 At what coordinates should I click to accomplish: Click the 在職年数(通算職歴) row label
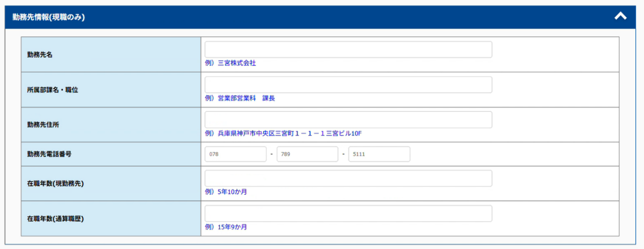[x=55, y=219]
